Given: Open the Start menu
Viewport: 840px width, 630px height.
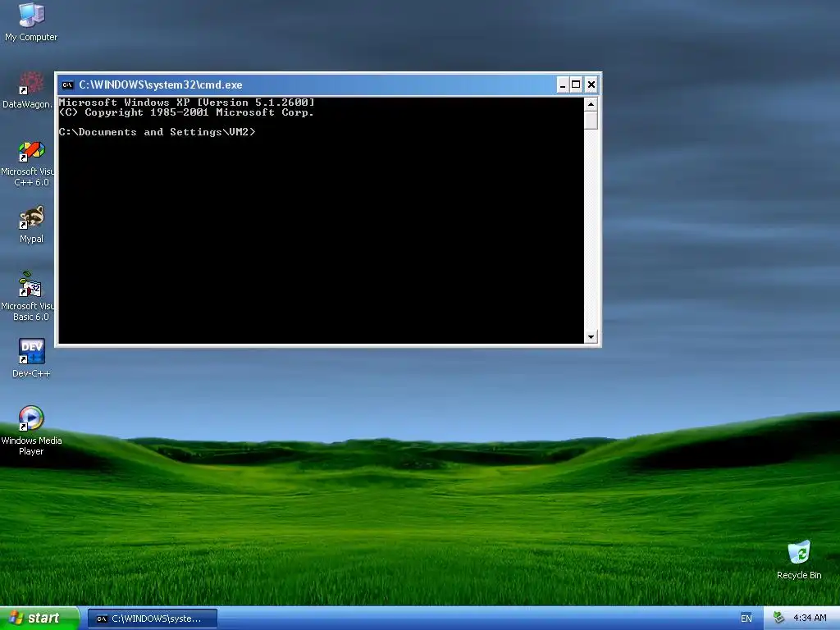Looking at the screenshot, I should click(x=39, y=618).
